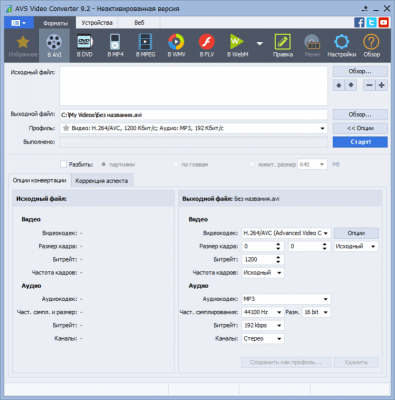
Task: Click the star icon in profile field
Action: pos(66,128)
